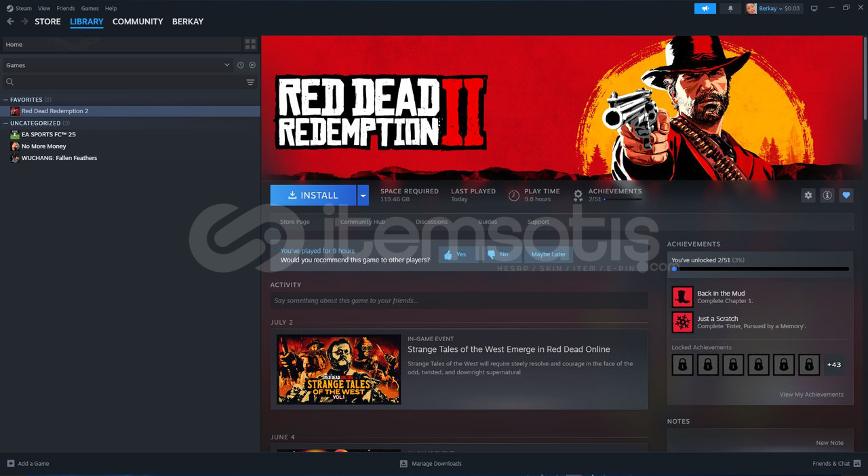Show ready to play filter icon
868x476 pixels.
tap(252, 65)
